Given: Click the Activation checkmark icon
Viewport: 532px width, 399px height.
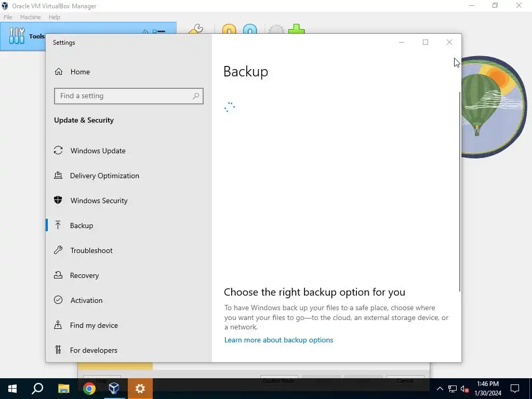Looking at the screenshot, I should pos(58,300).
